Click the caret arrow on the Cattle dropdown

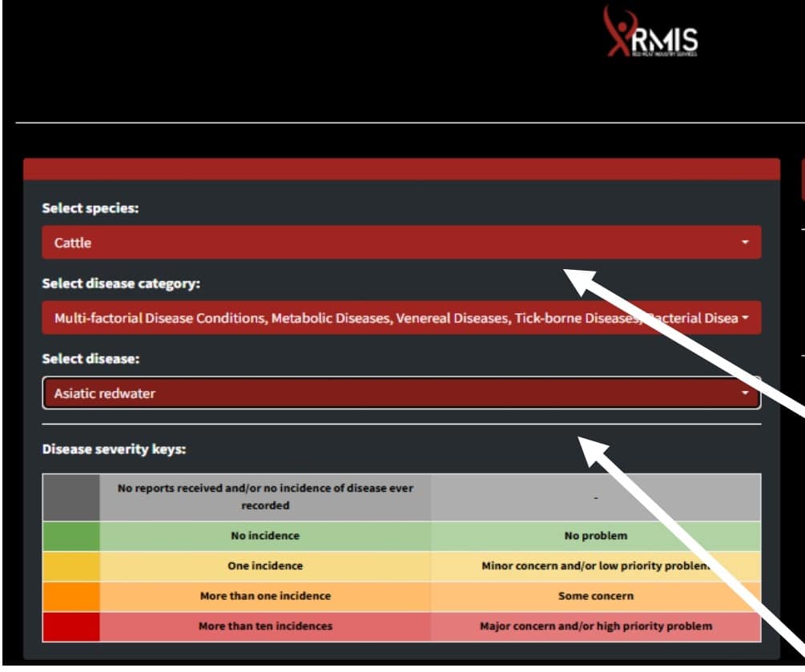click(x=745, y=242)
